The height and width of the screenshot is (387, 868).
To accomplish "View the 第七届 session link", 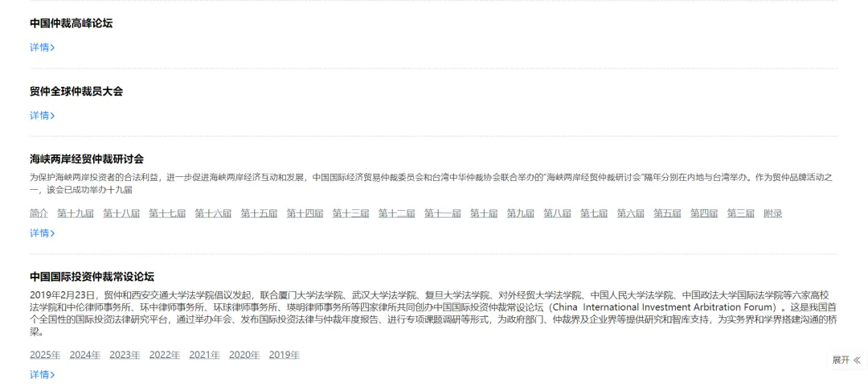I will pos(594,213).
